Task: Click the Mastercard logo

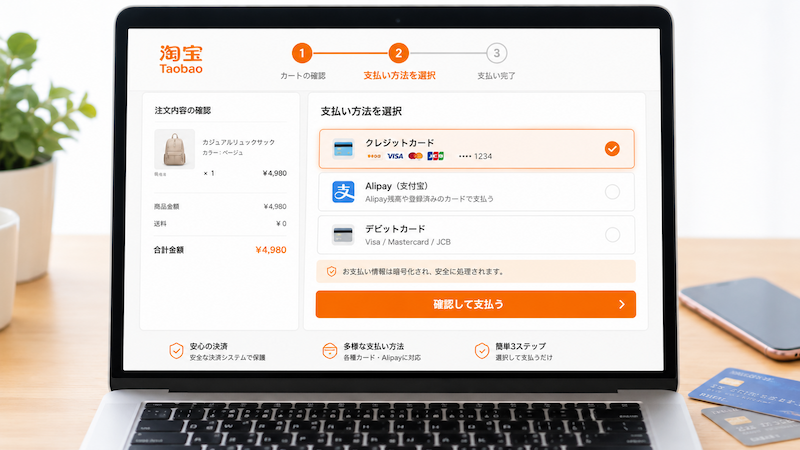Action: [415, 156]
